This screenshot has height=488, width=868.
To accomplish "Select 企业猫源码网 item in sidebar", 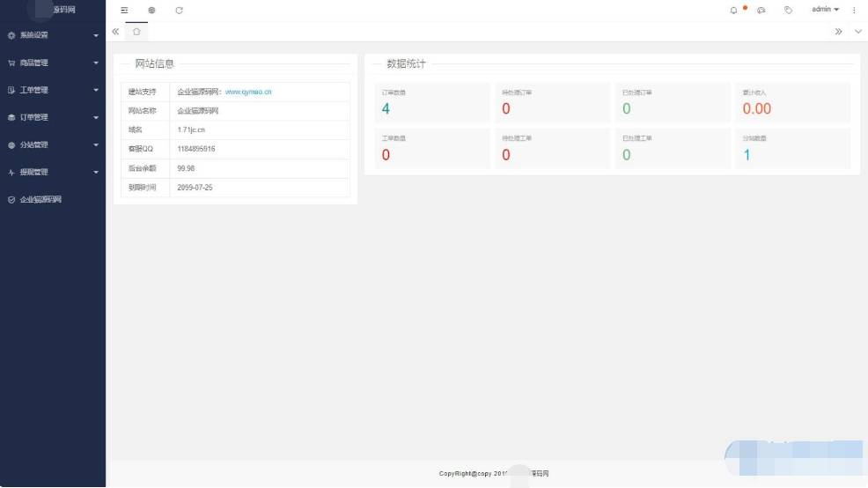I will pos(40,200).
